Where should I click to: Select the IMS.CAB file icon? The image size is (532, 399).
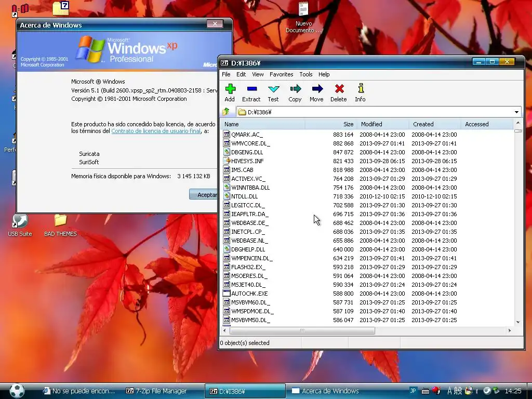point(227,170)
